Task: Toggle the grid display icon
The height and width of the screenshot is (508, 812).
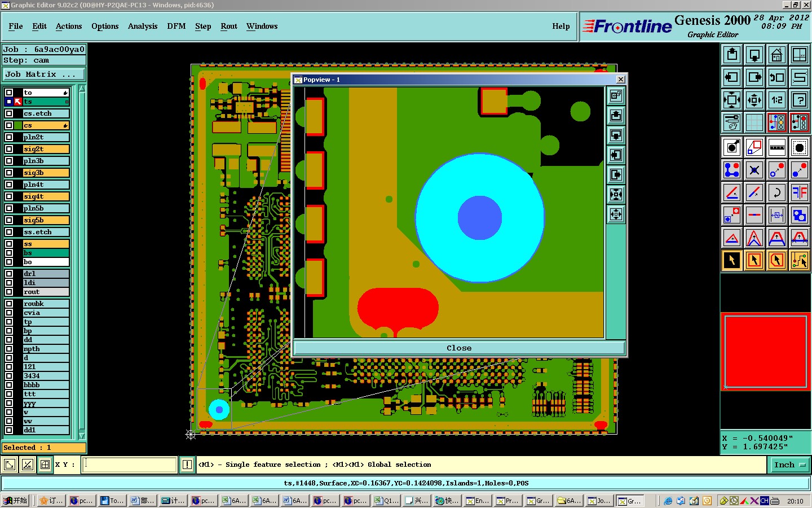Action: click(x=754, y=122)
